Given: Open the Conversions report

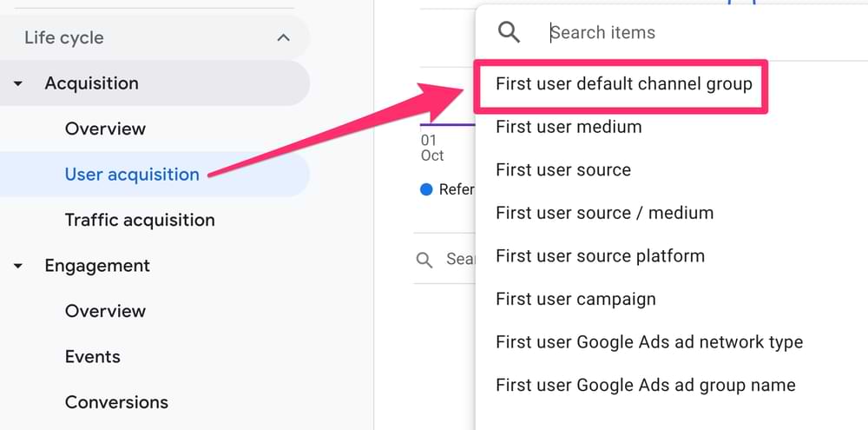Looking at the screenshot, I should [116, 402].
